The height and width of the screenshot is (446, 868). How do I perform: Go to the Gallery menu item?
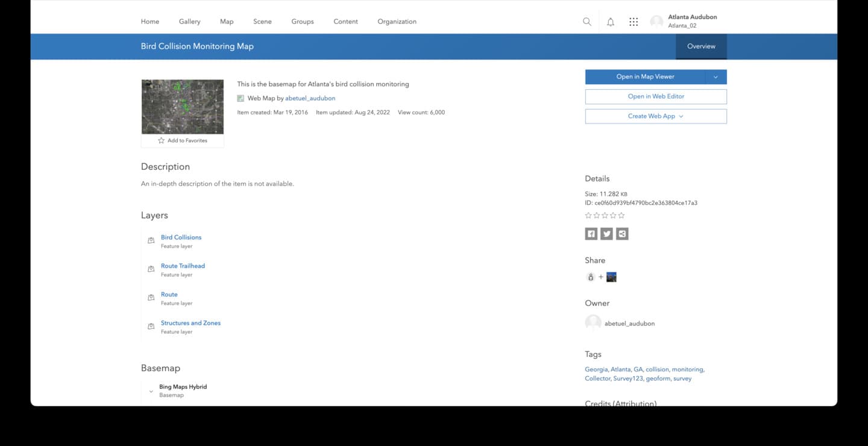coord(189,22)
